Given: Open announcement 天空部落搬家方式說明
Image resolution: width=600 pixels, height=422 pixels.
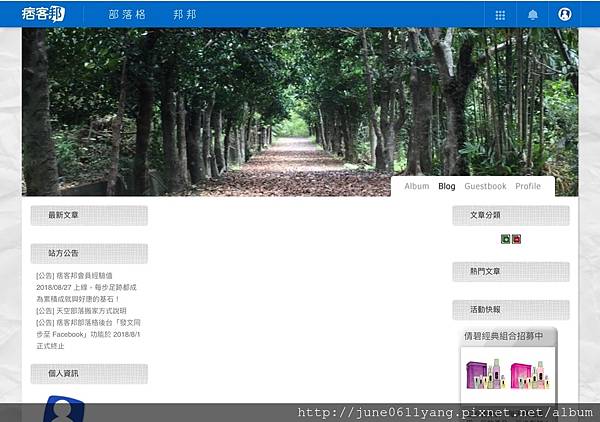Looking at the screenshot, I should click(x=81, y=311).
